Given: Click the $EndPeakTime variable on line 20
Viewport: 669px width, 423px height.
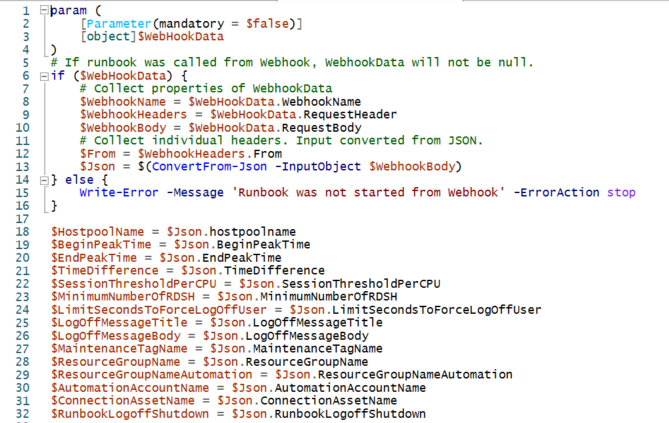Looking at the screenshot, I should click(x=94, y=258).
